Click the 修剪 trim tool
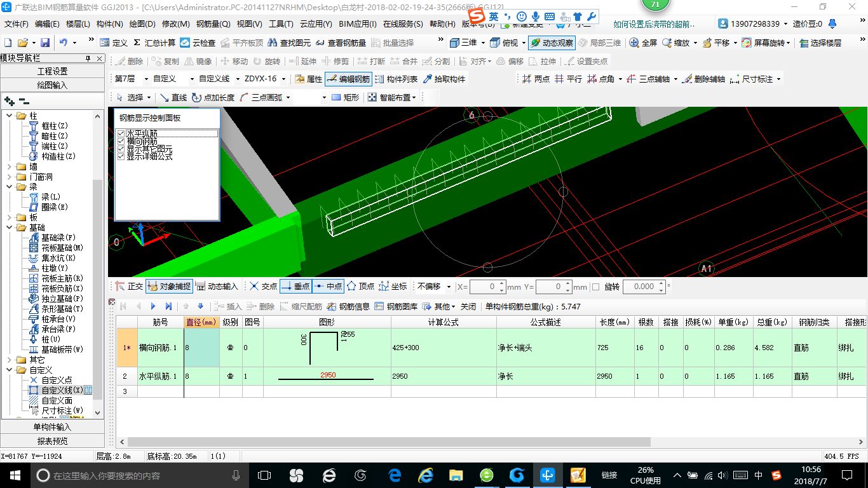The width and height of the screenshot is (868, 488). [x=335, y=62]
